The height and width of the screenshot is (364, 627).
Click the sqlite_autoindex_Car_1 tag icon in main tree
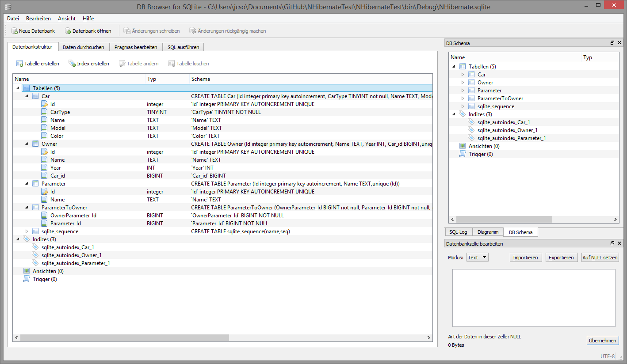(35, 247)
